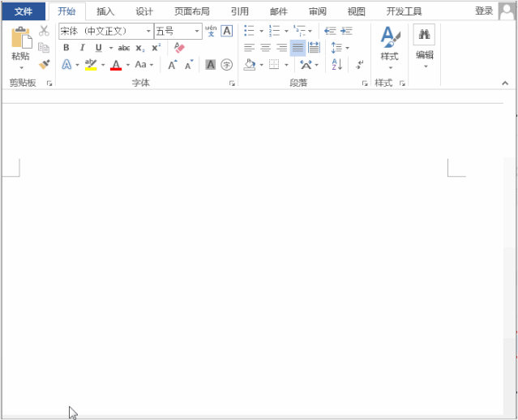Switch to the 设计 Design tab
Viewport: 518px width, 420px height.
[x=144, y=11]
